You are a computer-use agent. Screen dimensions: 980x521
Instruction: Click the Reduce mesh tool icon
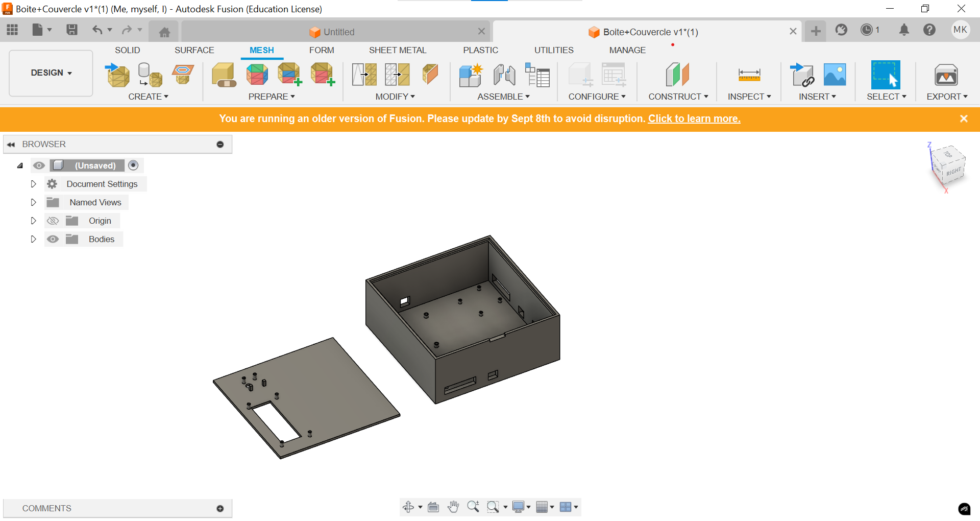pos(397,75)
